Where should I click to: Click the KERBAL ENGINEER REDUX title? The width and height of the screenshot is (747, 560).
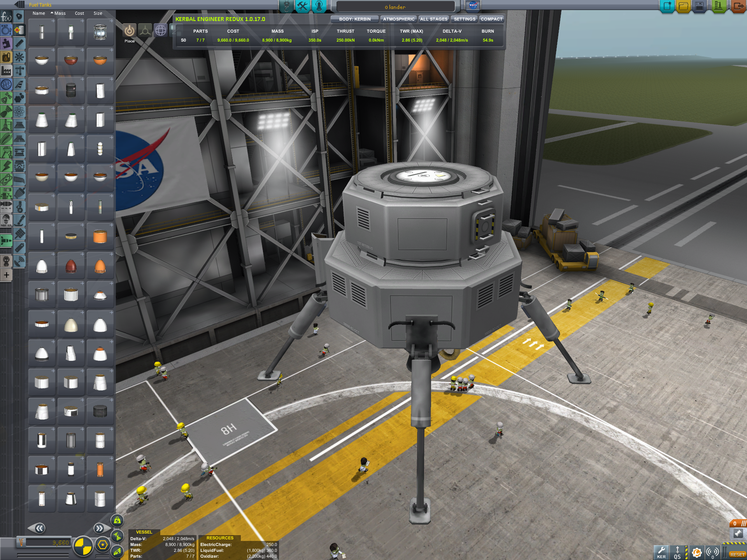tap(220, 19)
